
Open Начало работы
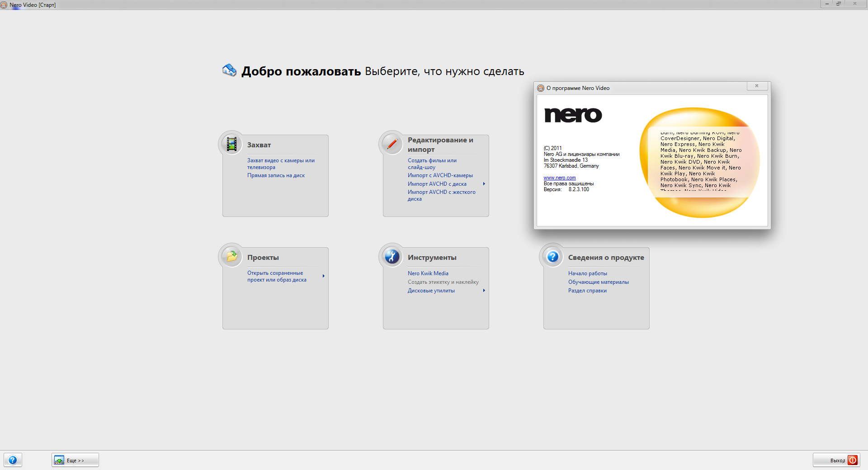(x=588, y=273)
